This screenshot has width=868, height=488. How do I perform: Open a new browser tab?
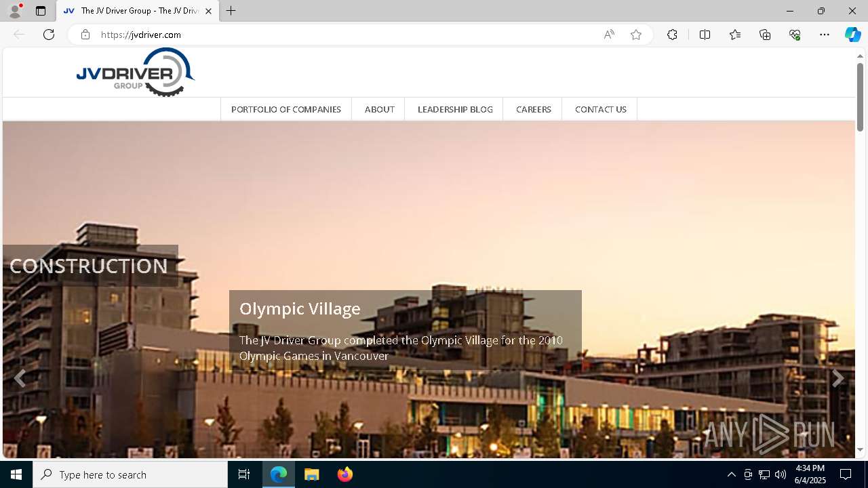[x=231, y=11]
